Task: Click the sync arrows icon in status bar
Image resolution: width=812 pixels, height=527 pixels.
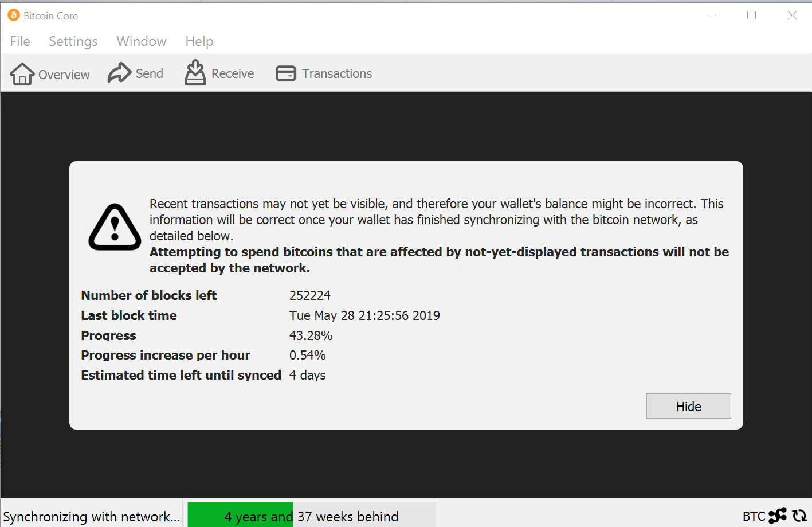Action: click(799, 516)
